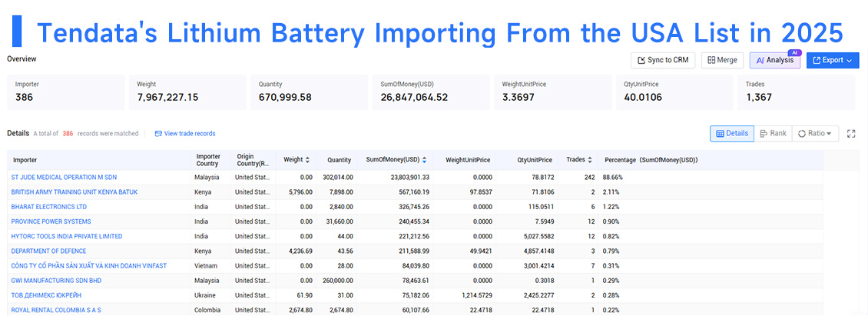Screen dimensions: 868x323
Task: Click the Importer column header
Action: 99,159
